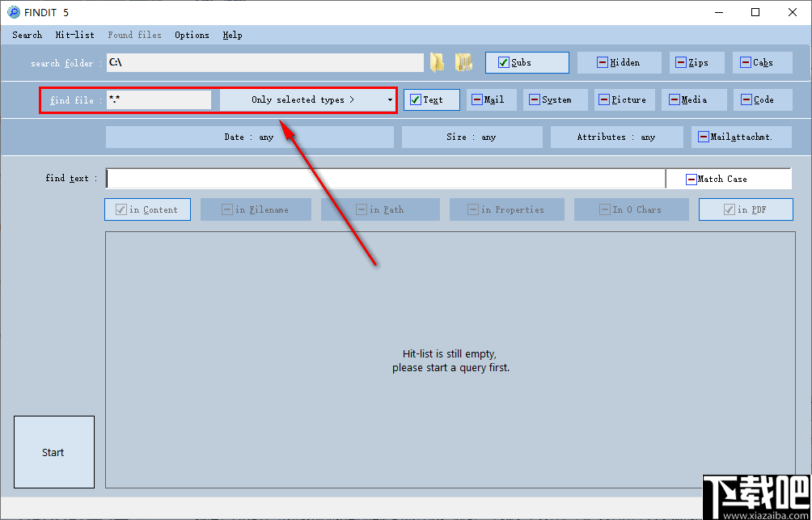The height and width of the screenshot is (520, 812).
Task: Minimize the FINDIT window
Action: click(719, 12)
